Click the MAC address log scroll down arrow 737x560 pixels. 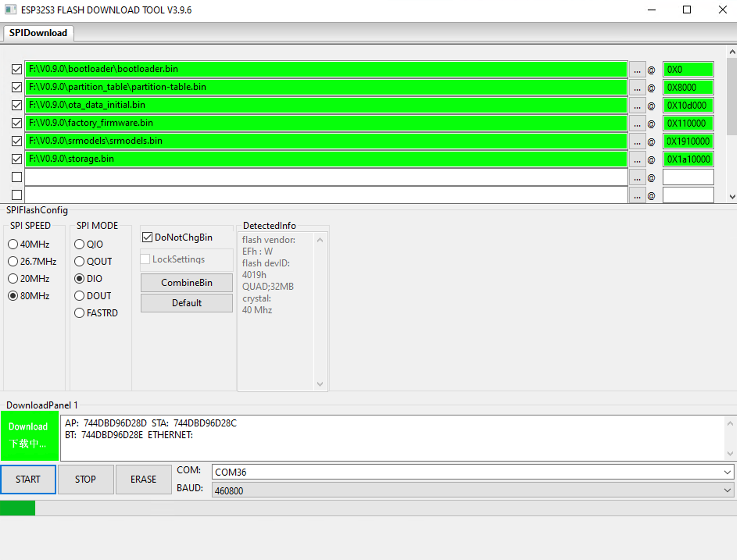pos(730,453)
